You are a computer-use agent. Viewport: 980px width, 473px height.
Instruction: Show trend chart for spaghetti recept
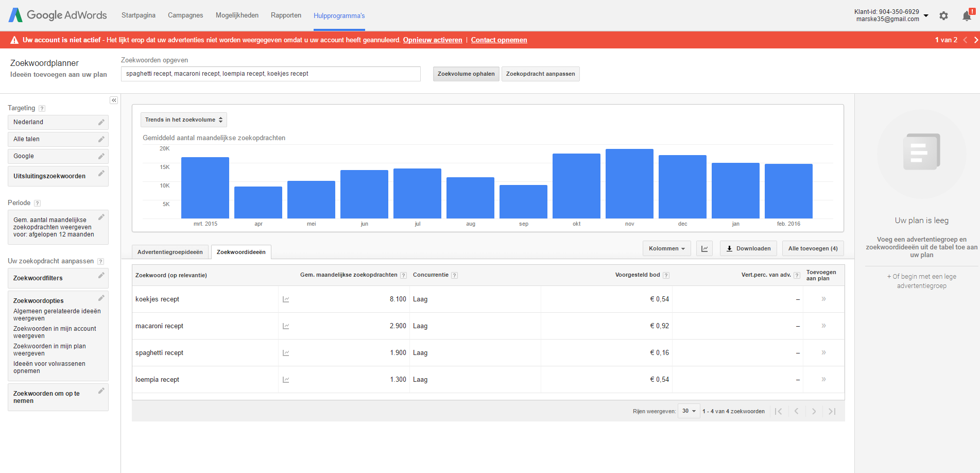pyautogui.click(x=286, y=353)
